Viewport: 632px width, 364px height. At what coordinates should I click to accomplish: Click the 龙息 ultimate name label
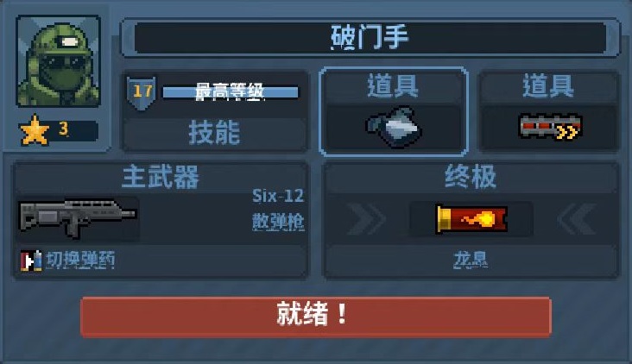471,260
